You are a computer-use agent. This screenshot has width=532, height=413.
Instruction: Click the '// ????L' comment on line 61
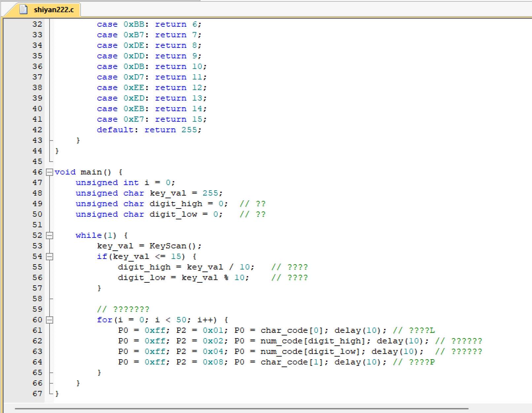pos(414,331)
